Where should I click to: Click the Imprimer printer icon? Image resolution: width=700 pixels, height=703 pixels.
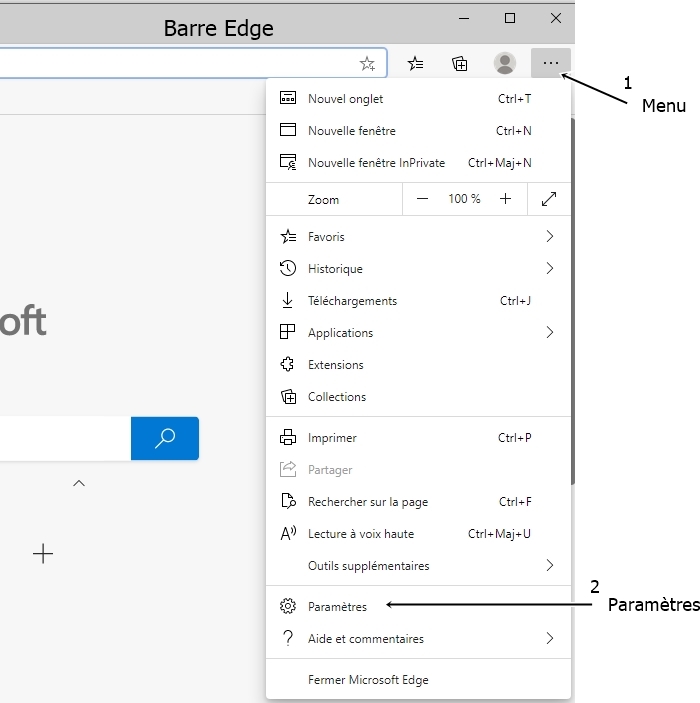coord(288,437)
